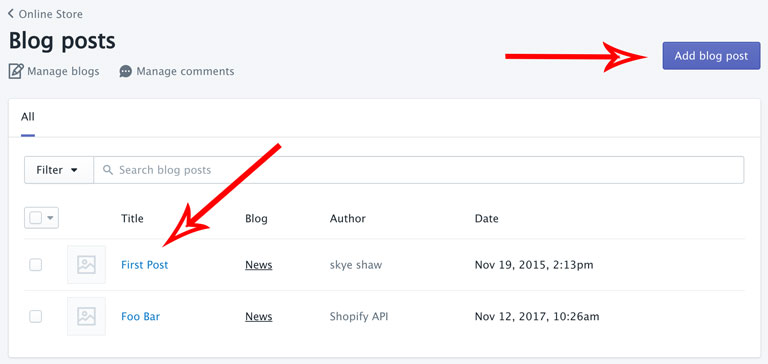This screenshot has height=364, width=768.
Task: Click the Manage comments speech bubble icon
Action: click(x=125, y=72)
